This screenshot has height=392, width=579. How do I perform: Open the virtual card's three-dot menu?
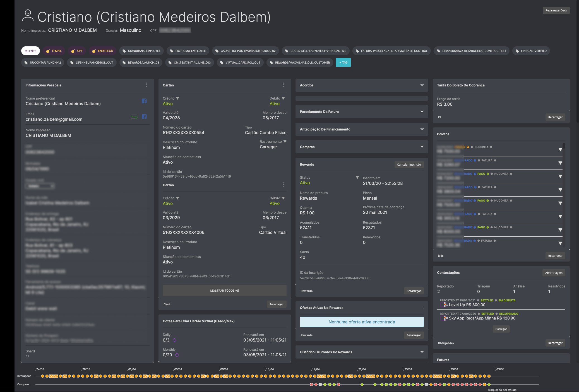pyautogui.click(x=283, y=185)
